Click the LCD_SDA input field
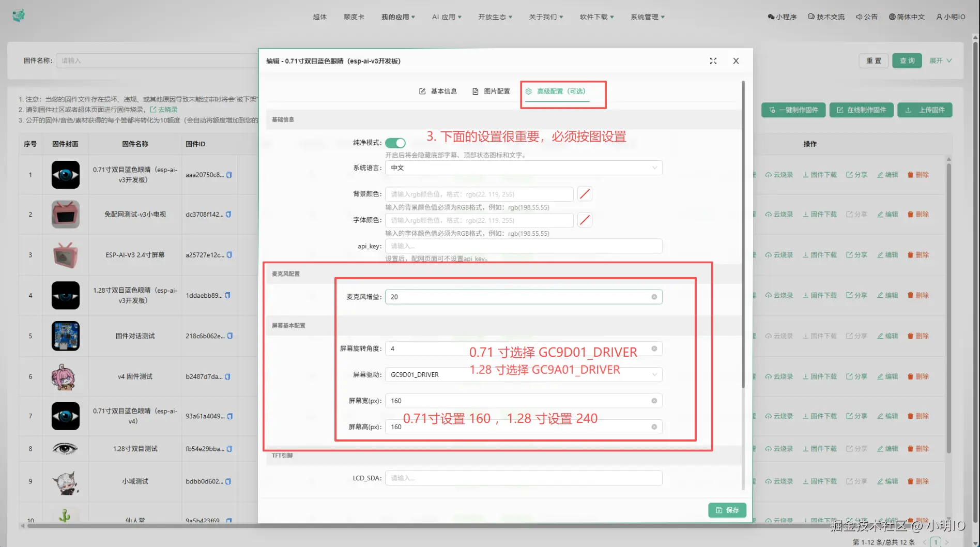 (524, 478)
